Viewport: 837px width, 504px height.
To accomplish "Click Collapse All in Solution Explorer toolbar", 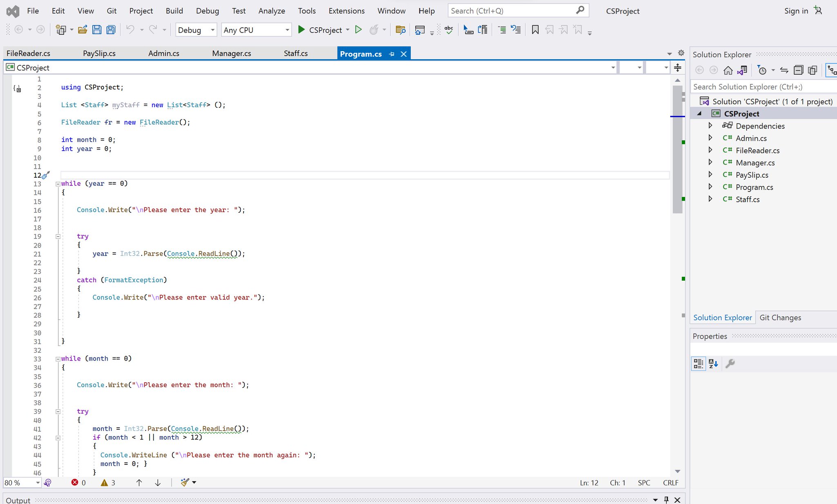I will tap(798, 70).
